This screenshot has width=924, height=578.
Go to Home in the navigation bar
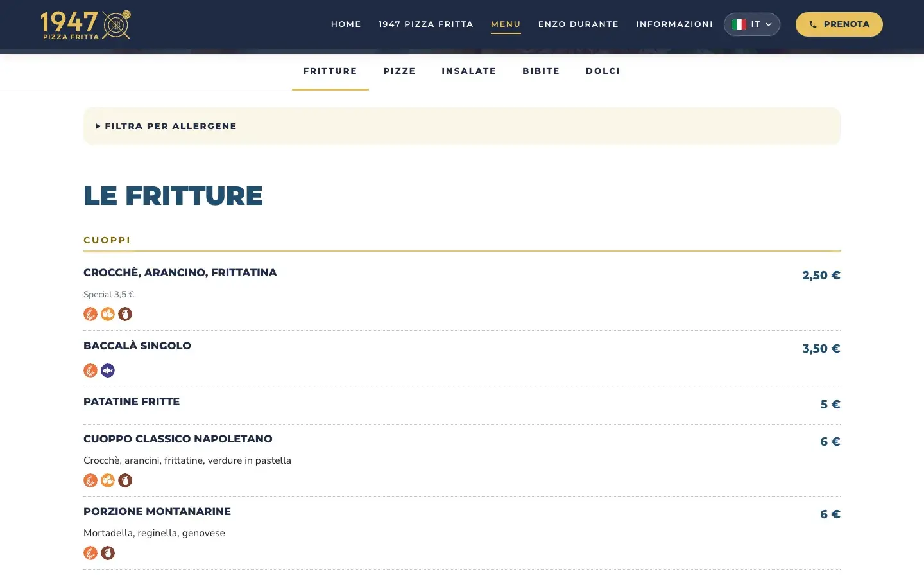pos(346,24)
